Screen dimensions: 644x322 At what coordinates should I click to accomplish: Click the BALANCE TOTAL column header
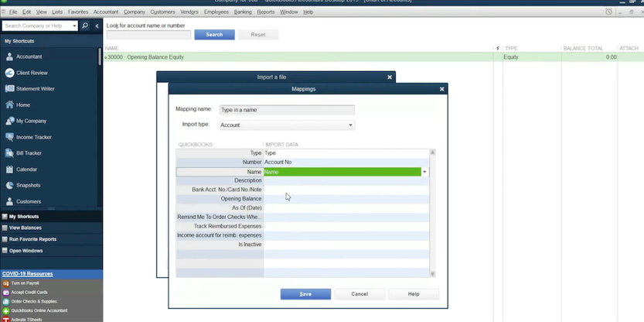click(583, 48)
